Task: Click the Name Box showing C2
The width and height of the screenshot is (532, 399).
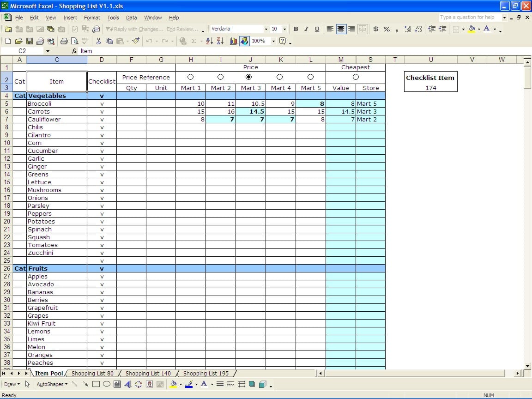Action: [x=22, y=51]
